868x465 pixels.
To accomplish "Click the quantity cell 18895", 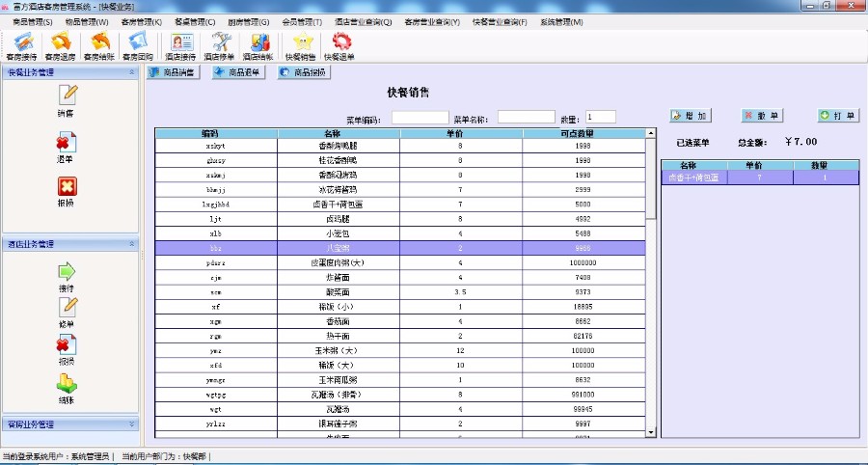I will point(583,307).
